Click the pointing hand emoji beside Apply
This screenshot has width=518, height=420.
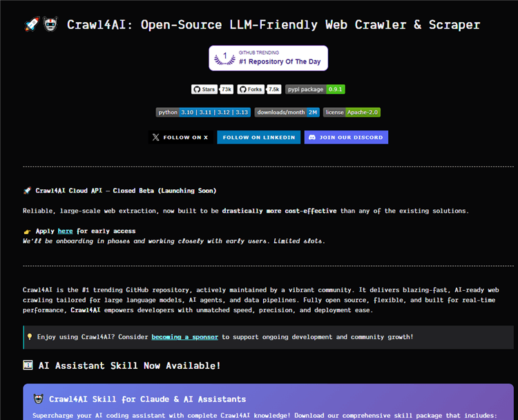pos(27,231)
